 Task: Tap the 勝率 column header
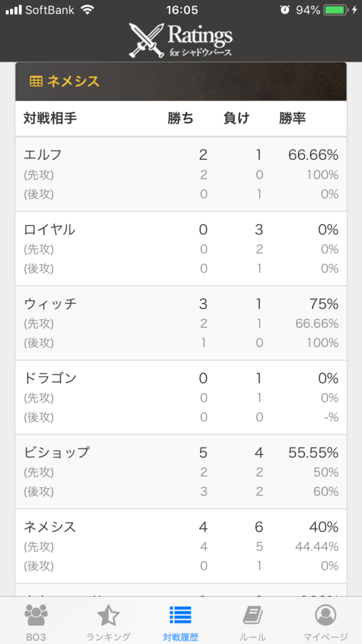pyautogui.click(x=292, y=118)
